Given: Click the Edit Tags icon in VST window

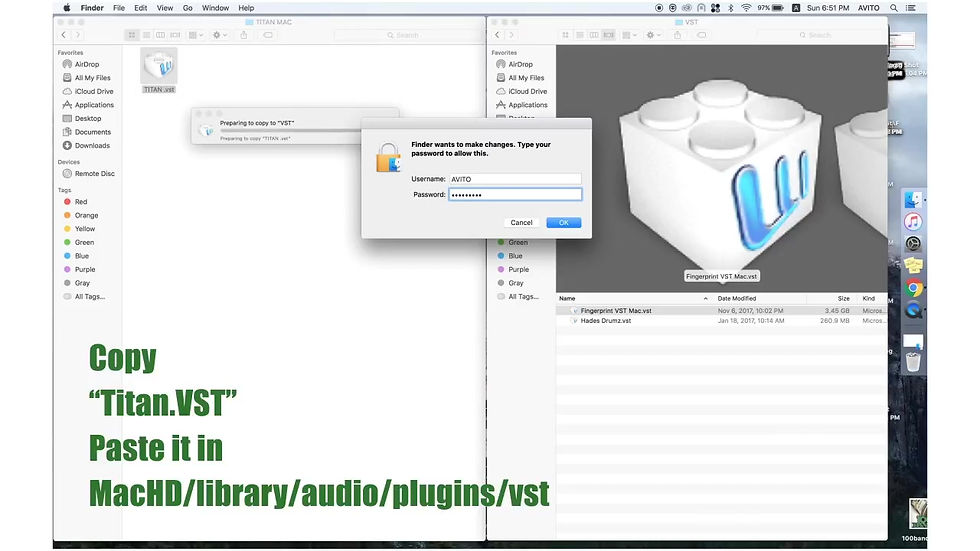Looking at the screenshot, I should [701, 35].
